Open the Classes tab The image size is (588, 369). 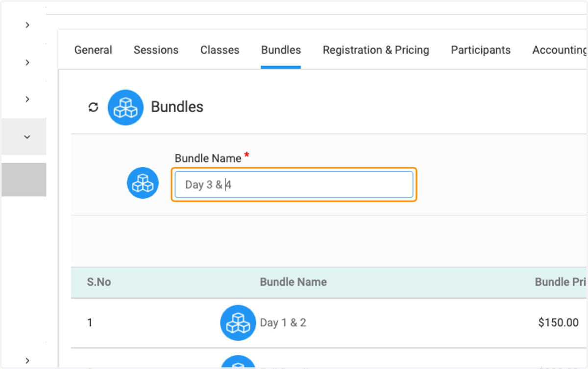[x=220, y=50]
